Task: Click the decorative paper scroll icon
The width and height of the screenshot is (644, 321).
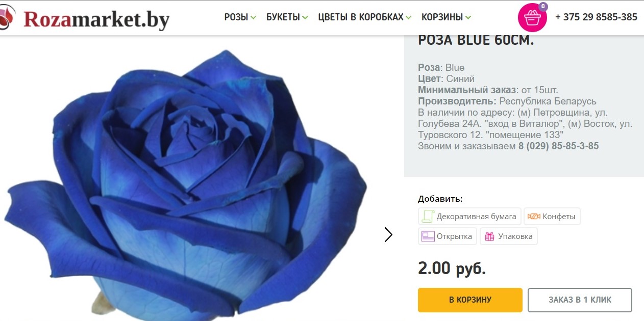Action: point(427,216)
